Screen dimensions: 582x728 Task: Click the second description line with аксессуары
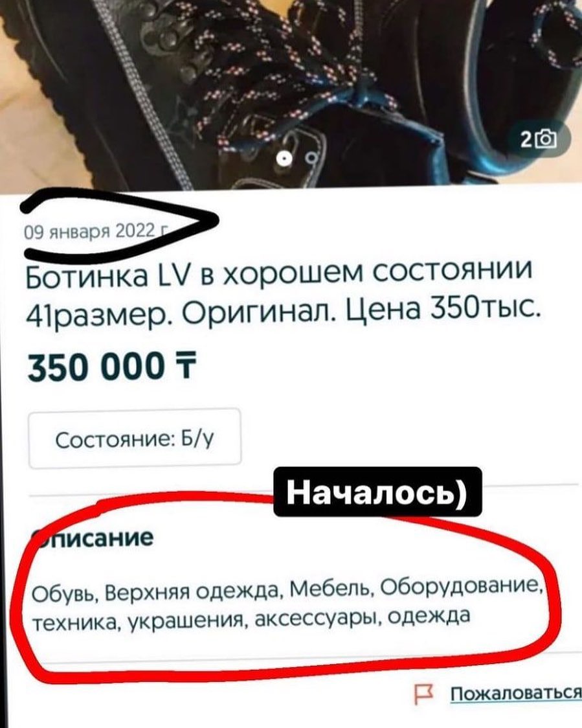coord(251,618)
